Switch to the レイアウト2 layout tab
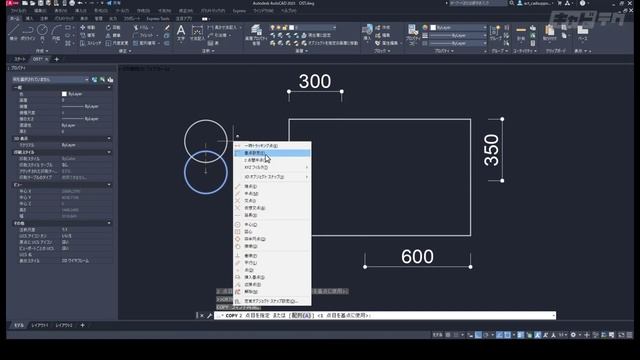Image resolution: width=640 pixels, height=360 pixels. tap(64, 325)
